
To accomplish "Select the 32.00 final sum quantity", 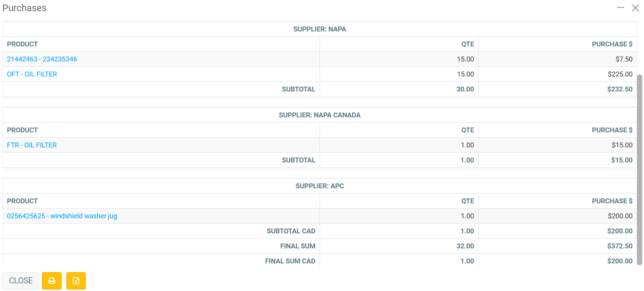I will (x=465, y=246).
